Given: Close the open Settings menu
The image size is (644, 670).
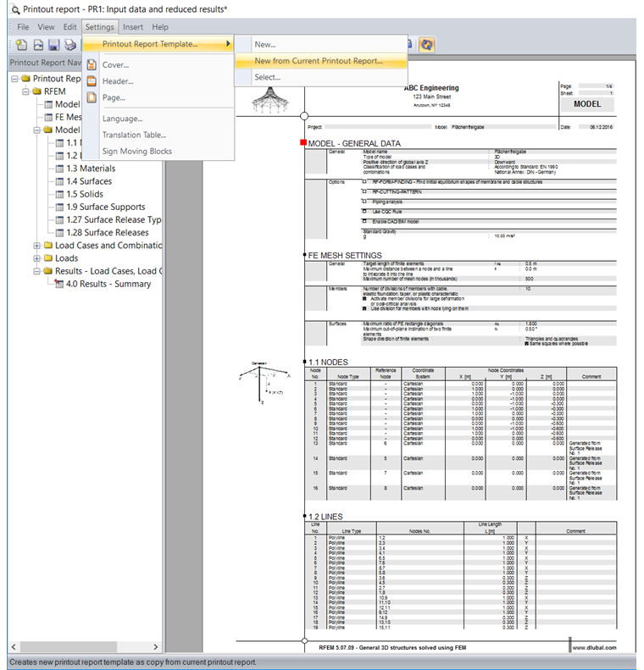Looking at the screenshot, I should click(x=100, y=27).
